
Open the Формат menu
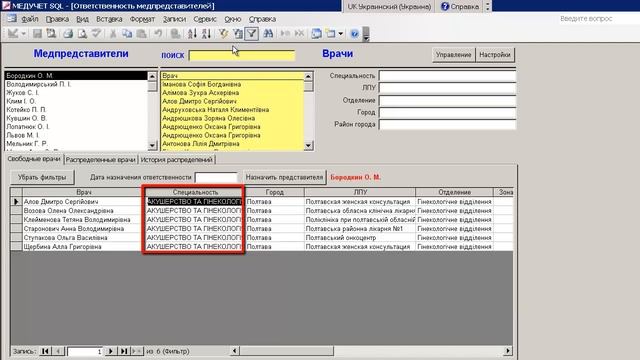[142, 19]
